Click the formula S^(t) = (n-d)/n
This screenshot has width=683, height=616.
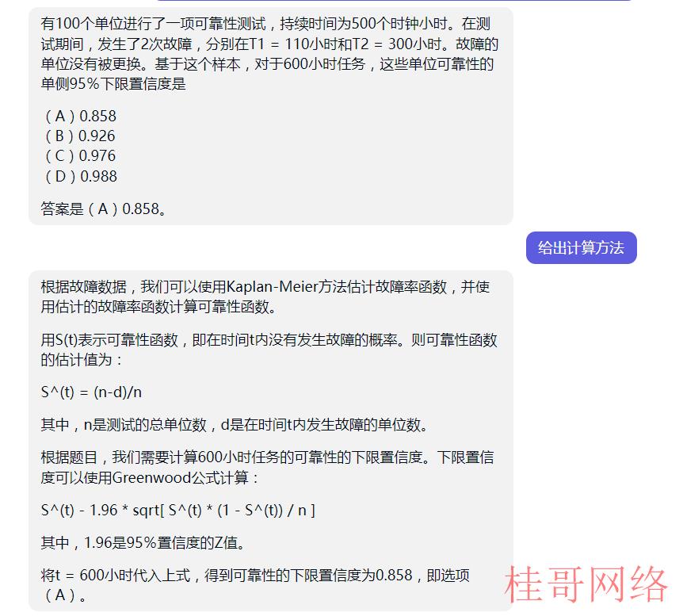point(91,392)
